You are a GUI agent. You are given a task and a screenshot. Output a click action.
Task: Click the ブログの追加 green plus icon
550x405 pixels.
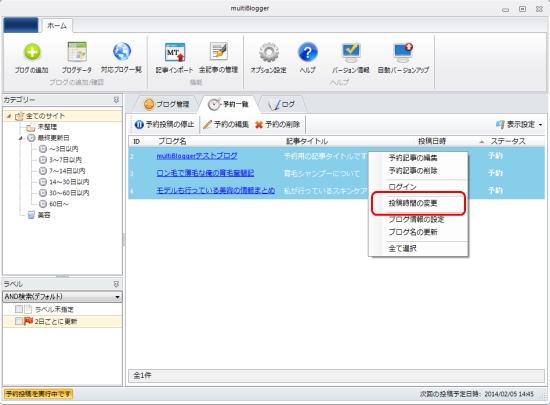32,52
